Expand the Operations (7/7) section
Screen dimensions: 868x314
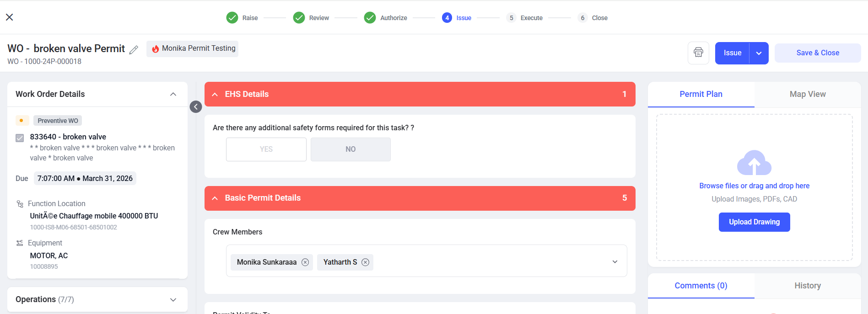[x=173, y=300]
